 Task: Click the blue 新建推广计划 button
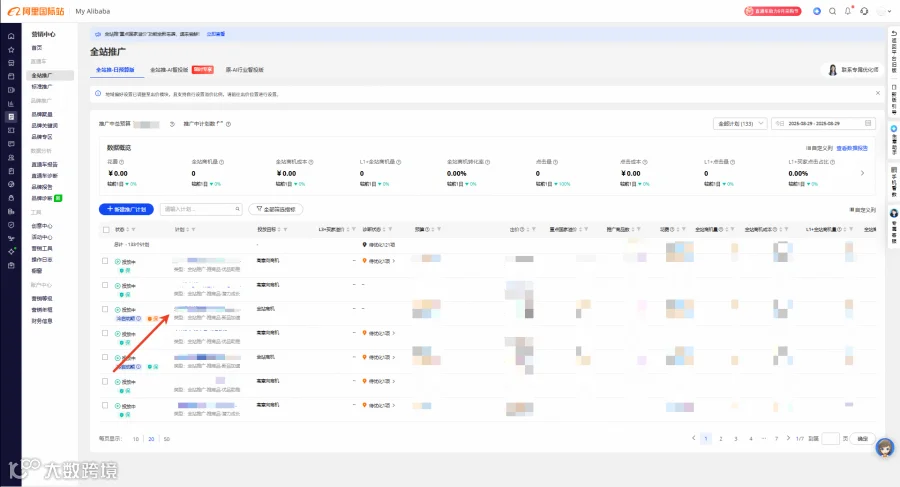[126, 209]
